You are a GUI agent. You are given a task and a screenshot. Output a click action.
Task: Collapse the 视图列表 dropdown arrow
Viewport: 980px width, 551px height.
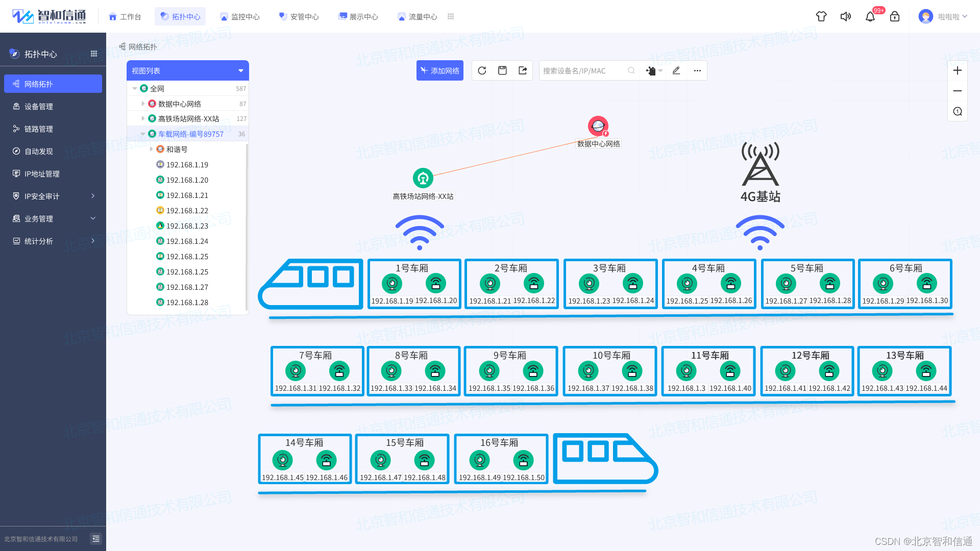[x=241, y=71]
